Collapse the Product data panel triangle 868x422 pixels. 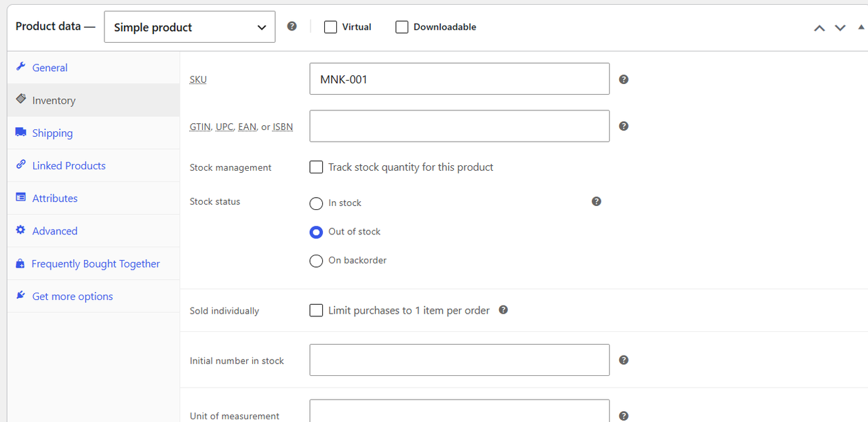861,27
